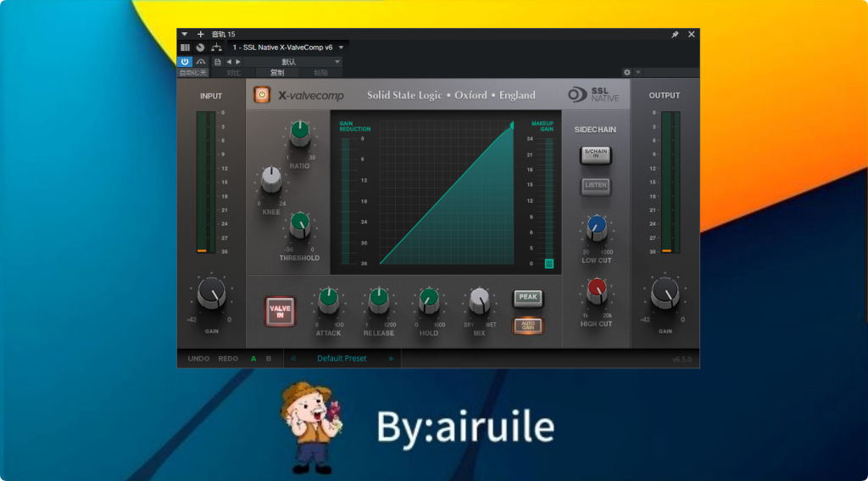Go to previous preset with left arrow

pyautogui.click(x=292, y=359)
